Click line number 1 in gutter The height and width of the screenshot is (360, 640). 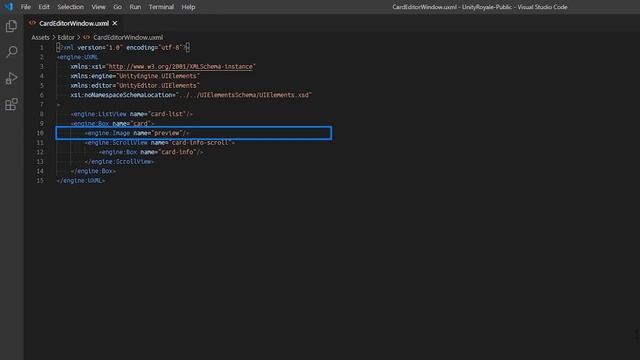point(42,48)
